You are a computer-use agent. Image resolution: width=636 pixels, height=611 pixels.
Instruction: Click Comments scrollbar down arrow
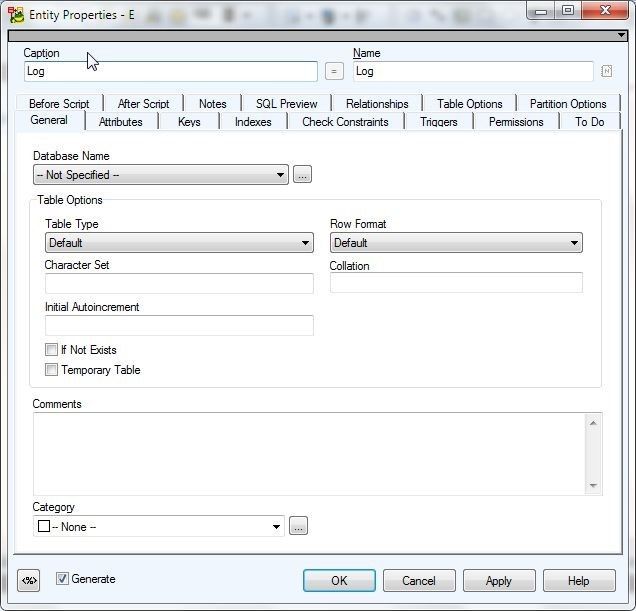[x=593, y=485]
